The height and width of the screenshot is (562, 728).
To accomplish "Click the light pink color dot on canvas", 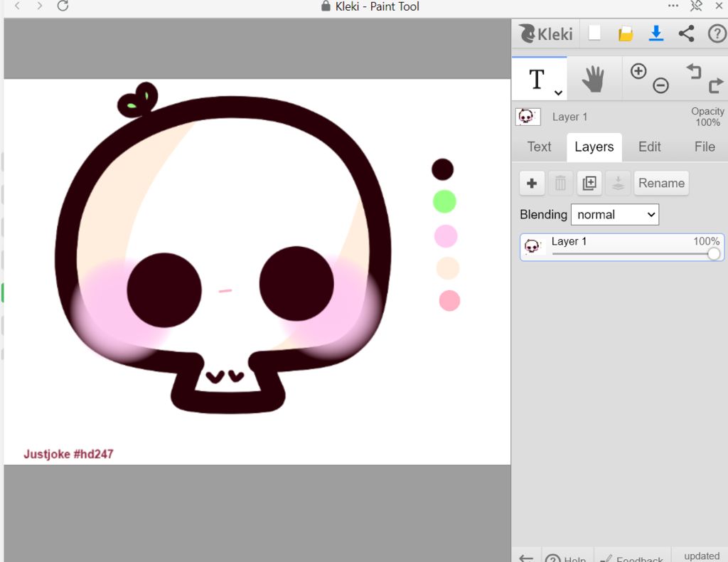I will tap(446, 236).
